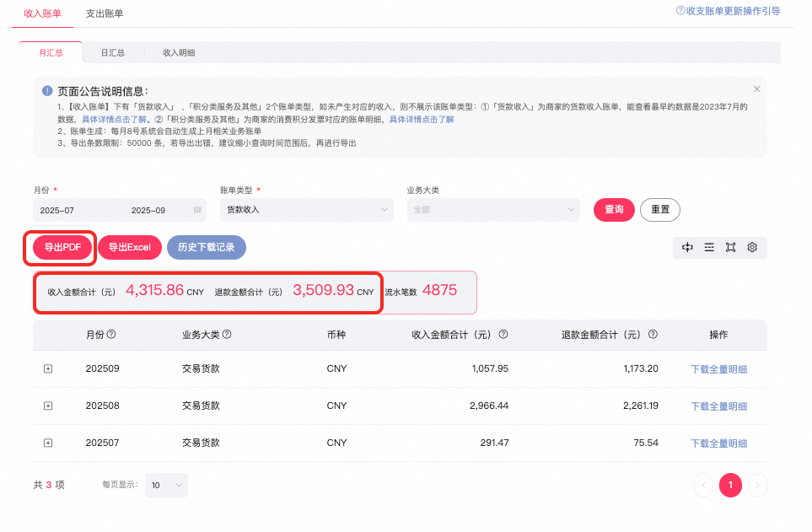The width and height of the screenshot is (812, 532).
Task: Open 历史下载记录
Action: pyautogui.click(x=206, y=248)
